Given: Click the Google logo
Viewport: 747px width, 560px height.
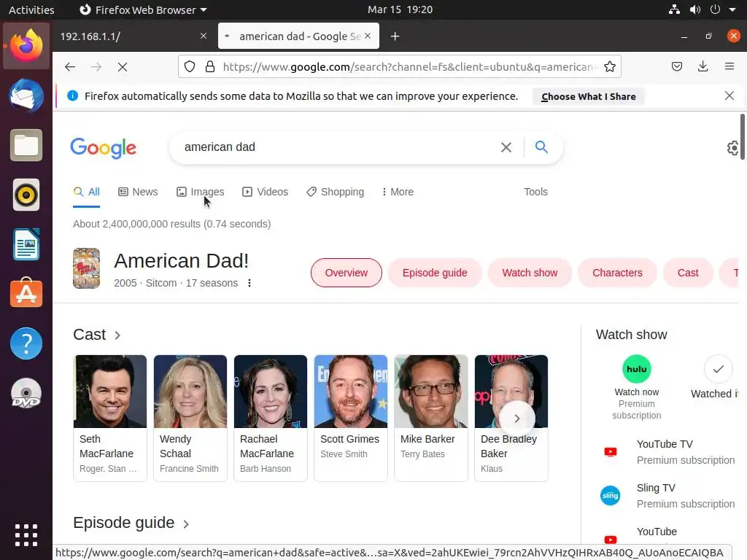Looking at the screenshot, I should click(x=104, y=148).
